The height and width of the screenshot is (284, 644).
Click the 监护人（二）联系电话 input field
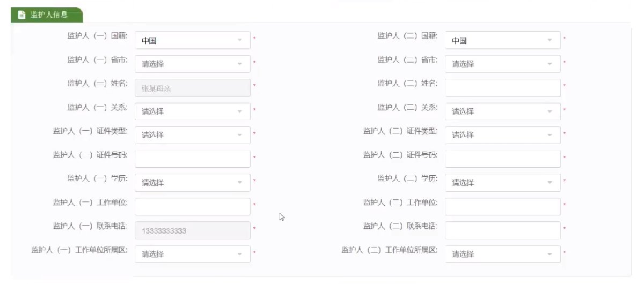[502, 230]
